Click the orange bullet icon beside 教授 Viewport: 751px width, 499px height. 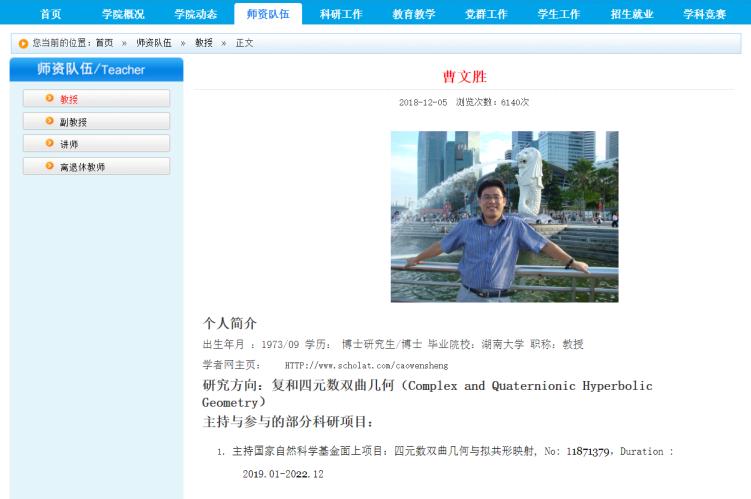(49, 98)
